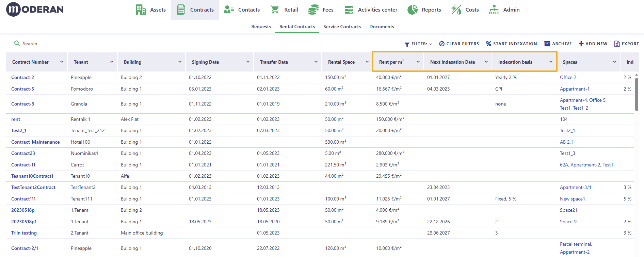Viewport: 644px width, 257px height.
Task: Click the Activities center icon
Action: coord(349,10)
